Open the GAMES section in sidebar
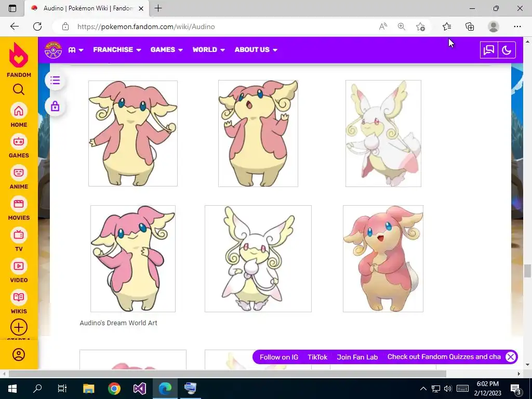532x399 pixels. pos(19,146)
